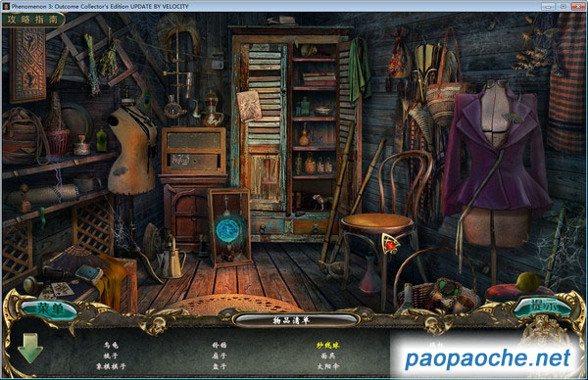This screenshot has width=588, height=380.
Task: Select 象棋棋子 in the item list
Action: [x=111, y=366]
